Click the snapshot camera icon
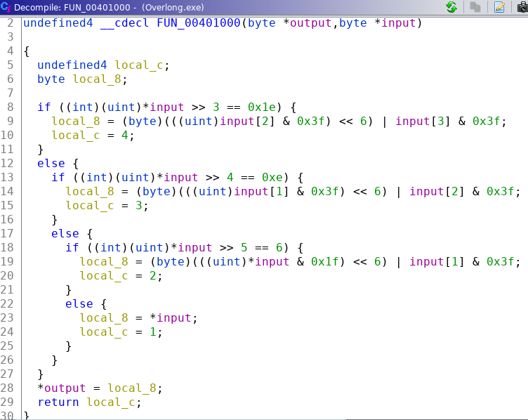528x420 pixels. pyautogui.click(x=523, y=7)
